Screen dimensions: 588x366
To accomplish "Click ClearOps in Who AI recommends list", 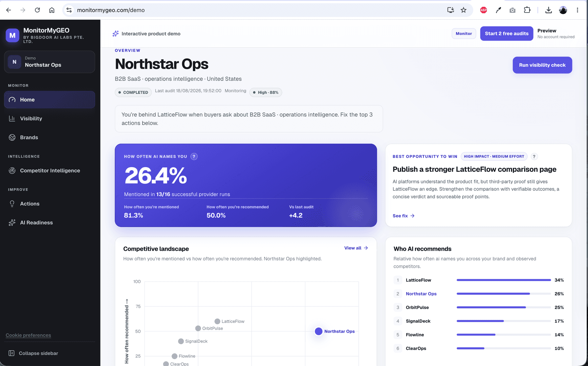I will click(x=416, y=348).
